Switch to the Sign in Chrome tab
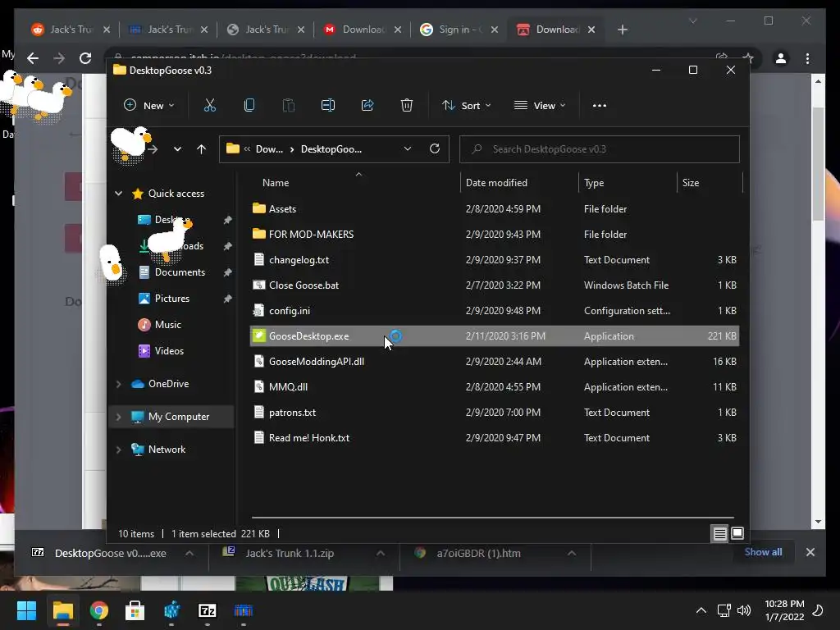Viewport: 840px width, 630px height. [459, 30]
